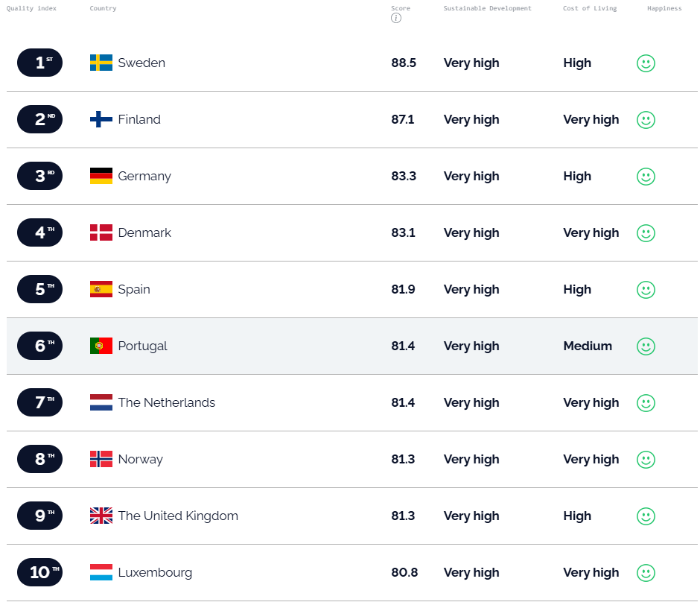Image resolution: width=700 pixels, height=605 pixels.
Task: Click Luxembourg's happiness smiley icon
Action: pyautogui.click(x=646, y=573)
